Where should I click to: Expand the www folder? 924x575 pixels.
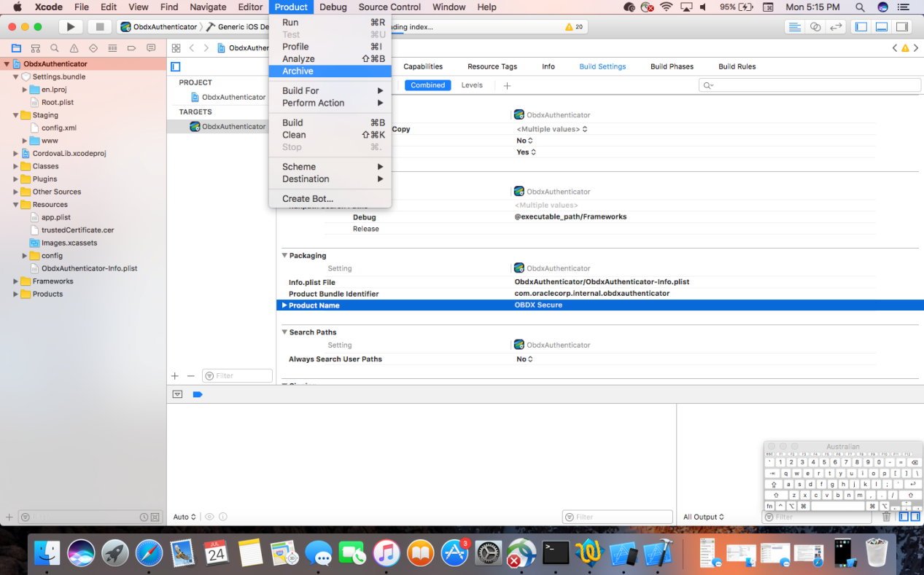(25, 141)
